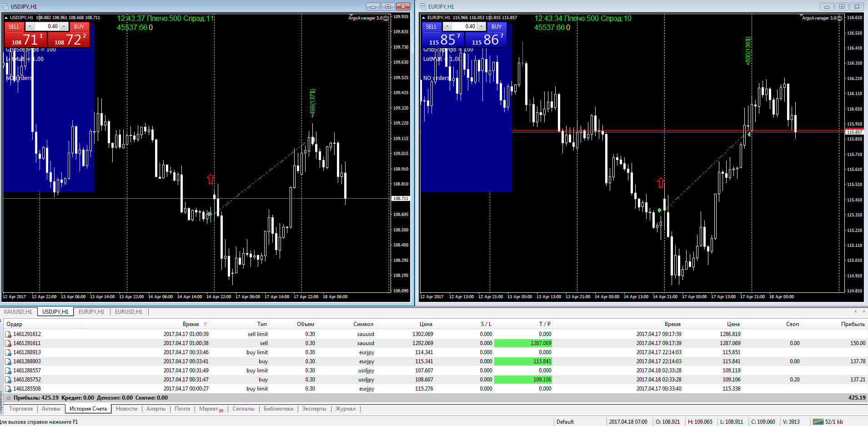Viewport: 868px width, 426px height.
Task: Click the icon of order 1461285508
Action: click(8, 389)
